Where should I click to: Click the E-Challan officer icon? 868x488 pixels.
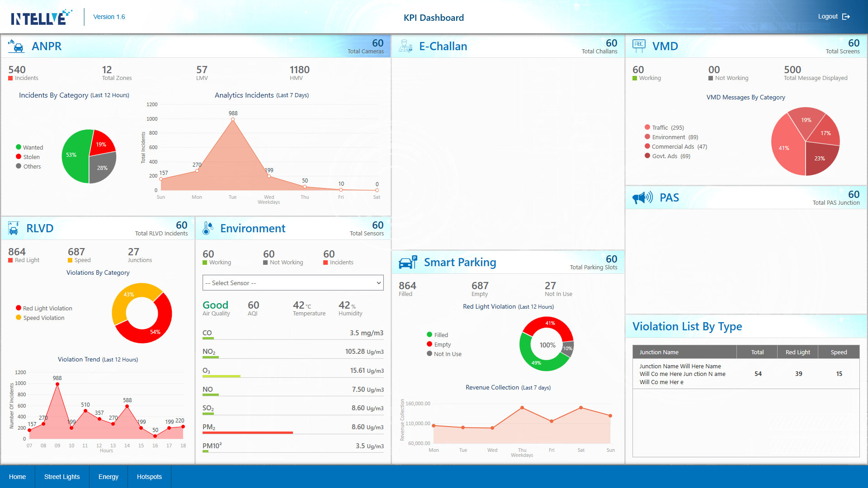pyautogui.click(x=406, y=46)
